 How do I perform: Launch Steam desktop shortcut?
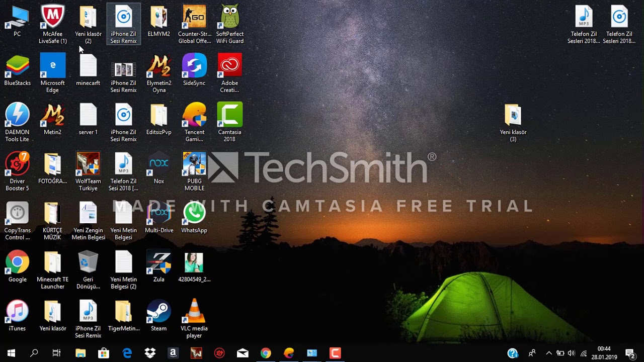158,316
